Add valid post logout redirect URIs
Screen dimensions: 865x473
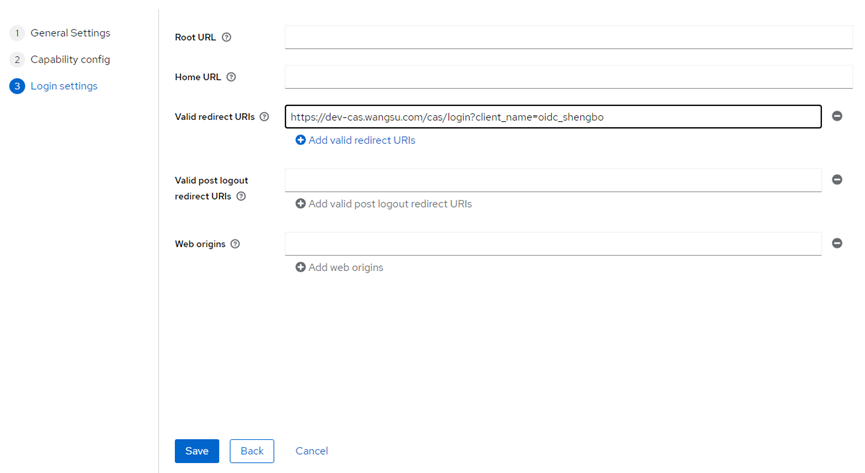tap(383, 204)
